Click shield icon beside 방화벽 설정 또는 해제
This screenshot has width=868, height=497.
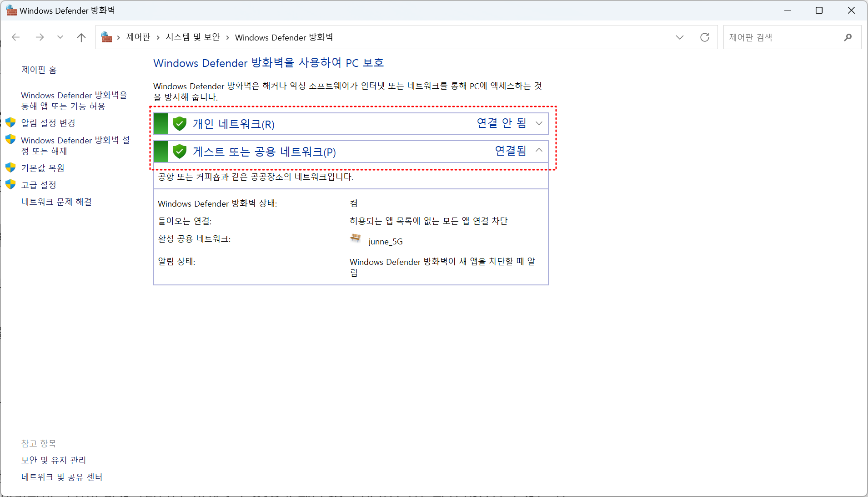tap(10, 139)
